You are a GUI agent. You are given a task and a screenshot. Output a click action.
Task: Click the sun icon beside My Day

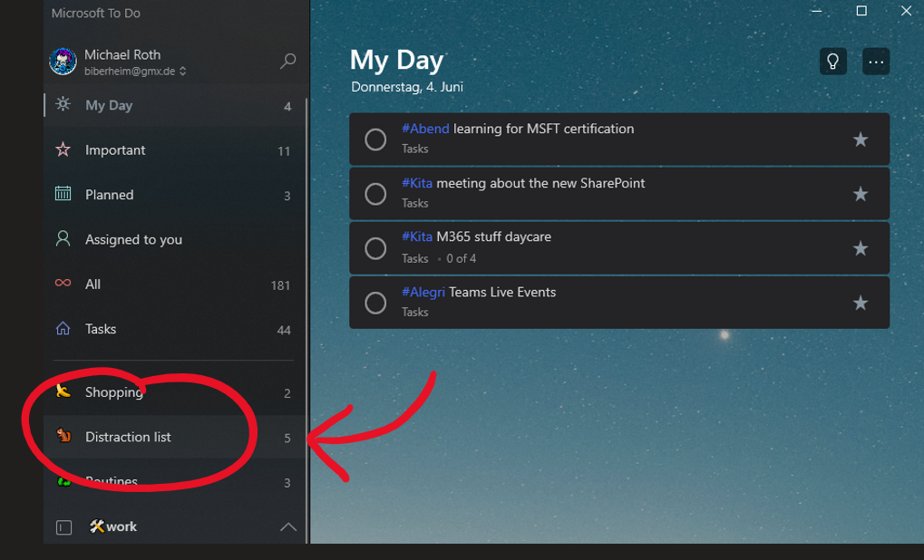coord(63,104)
